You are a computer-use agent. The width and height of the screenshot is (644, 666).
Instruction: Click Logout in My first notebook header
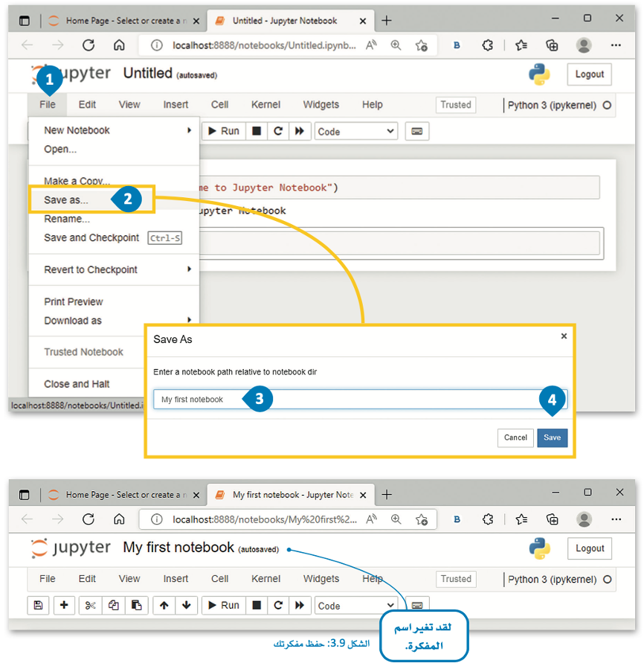coord(589,548)
